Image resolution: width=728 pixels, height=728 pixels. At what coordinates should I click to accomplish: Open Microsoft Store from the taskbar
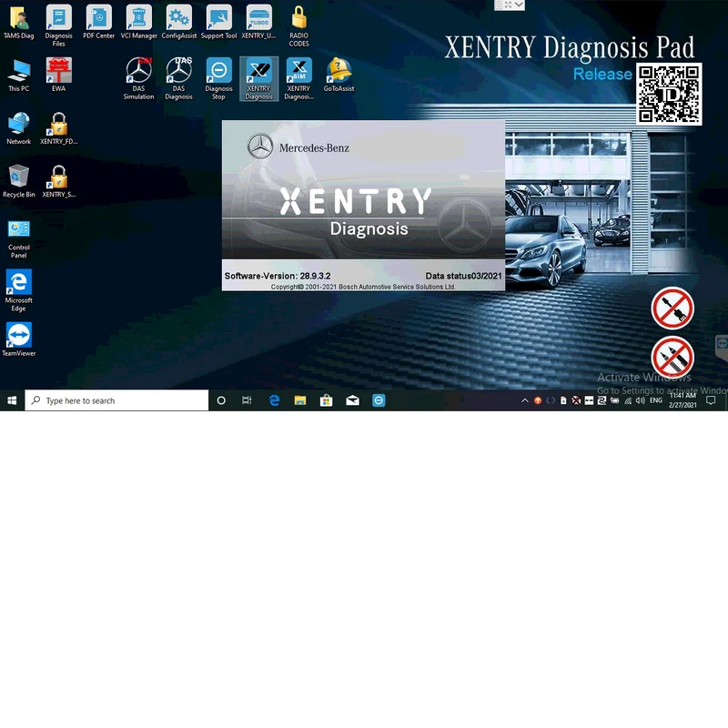[327, 400]
